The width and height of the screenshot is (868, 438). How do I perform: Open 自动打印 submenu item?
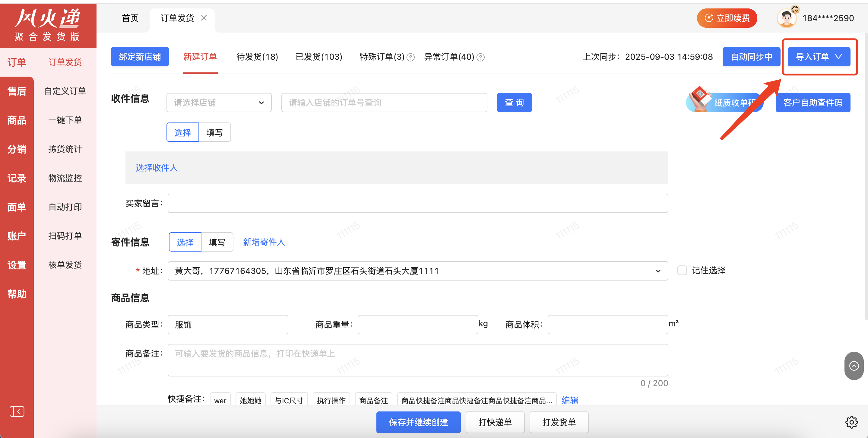point(65,207)
